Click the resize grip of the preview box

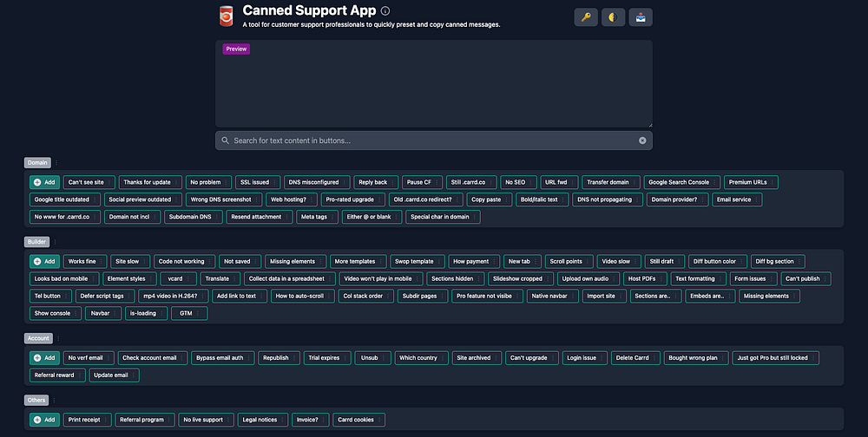(x=650, y=125)
